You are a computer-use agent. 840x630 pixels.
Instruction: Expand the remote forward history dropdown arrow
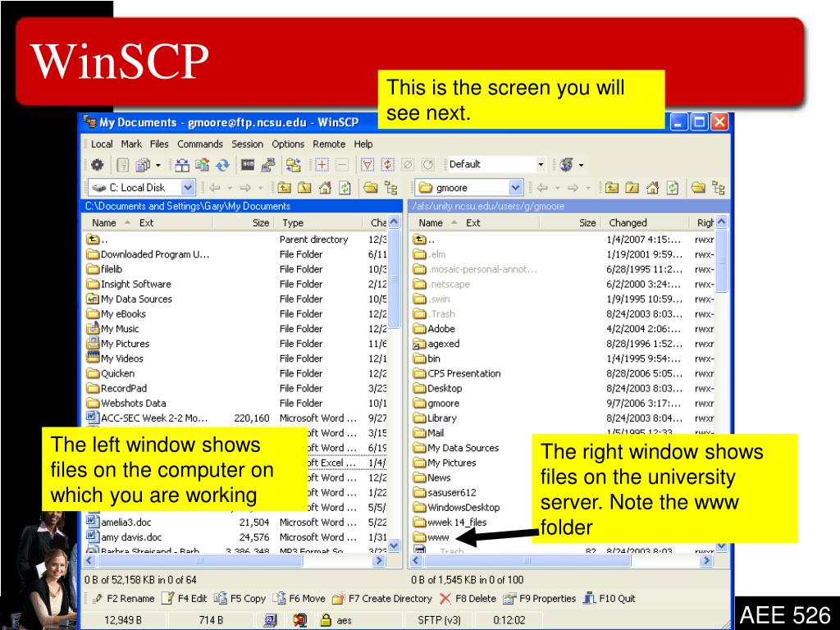[588, 188]
